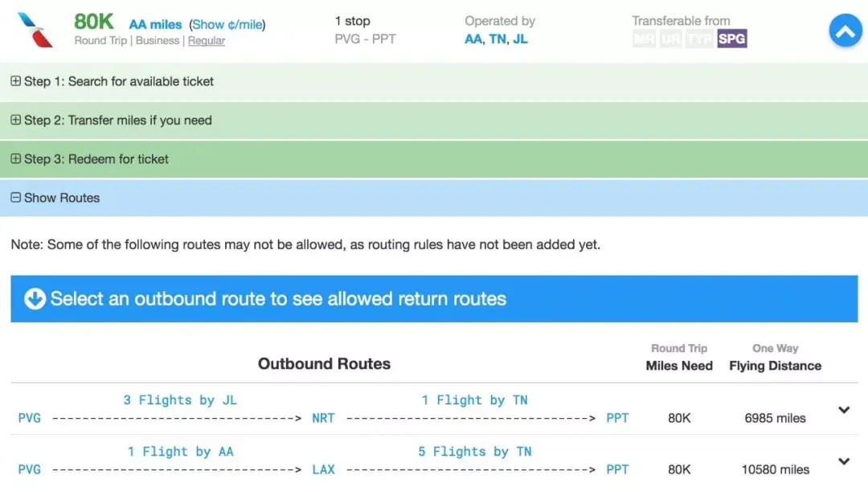Viewport: 868px width, 492px height.
Task: Click the NRT airport code
Action: pyautogui.click(x=323, y=418)
